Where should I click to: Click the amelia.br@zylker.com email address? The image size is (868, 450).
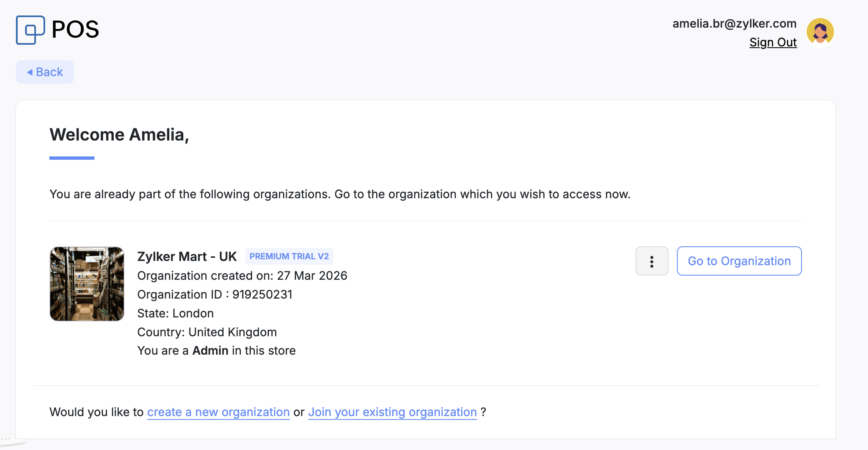click(x=734, y=23)
